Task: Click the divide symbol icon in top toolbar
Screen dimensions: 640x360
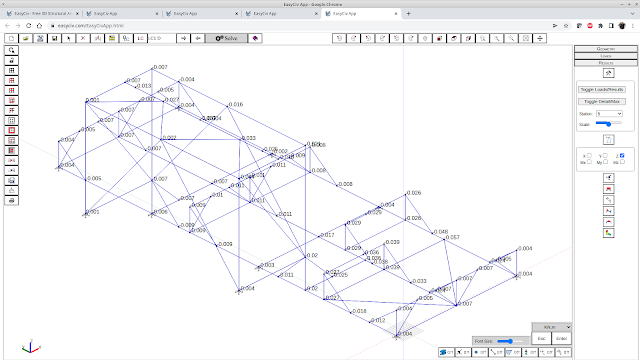Action: 540,38
